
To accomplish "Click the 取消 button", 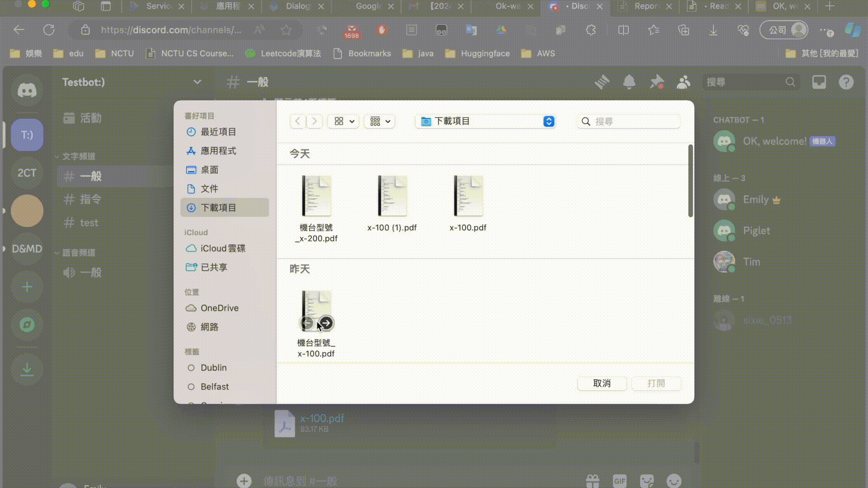I will click(x=602, y=383).
